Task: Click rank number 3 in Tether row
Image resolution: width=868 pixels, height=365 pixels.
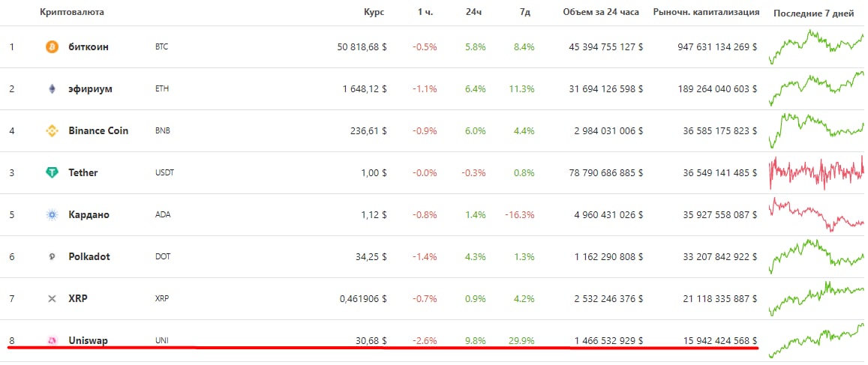Action: (x=11, y=173)
